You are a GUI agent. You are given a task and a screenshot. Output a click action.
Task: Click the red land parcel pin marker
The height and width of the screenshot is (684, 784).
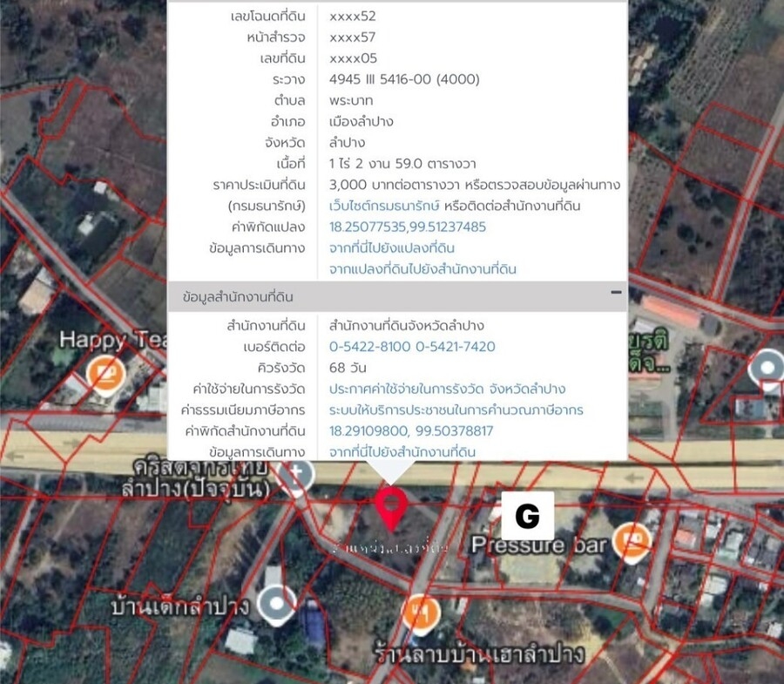point(391,506)
